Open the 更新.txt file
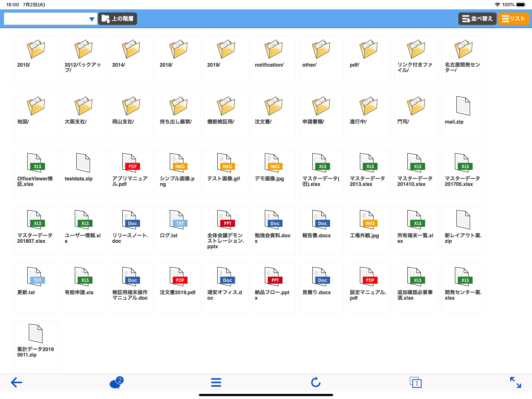The width and height of the screenshot is (532, 399). (36, 288)
